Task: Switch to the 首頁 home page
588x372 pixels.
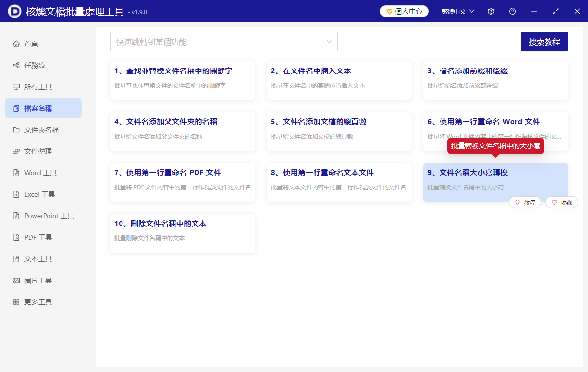Action: click(x=30, y=43)
